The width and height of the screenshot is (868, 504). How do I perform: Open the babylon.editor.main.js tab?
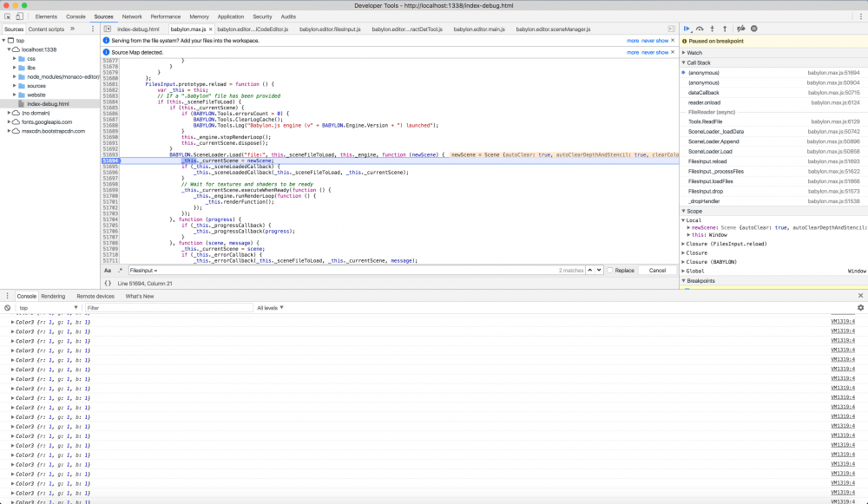point(479,29)
